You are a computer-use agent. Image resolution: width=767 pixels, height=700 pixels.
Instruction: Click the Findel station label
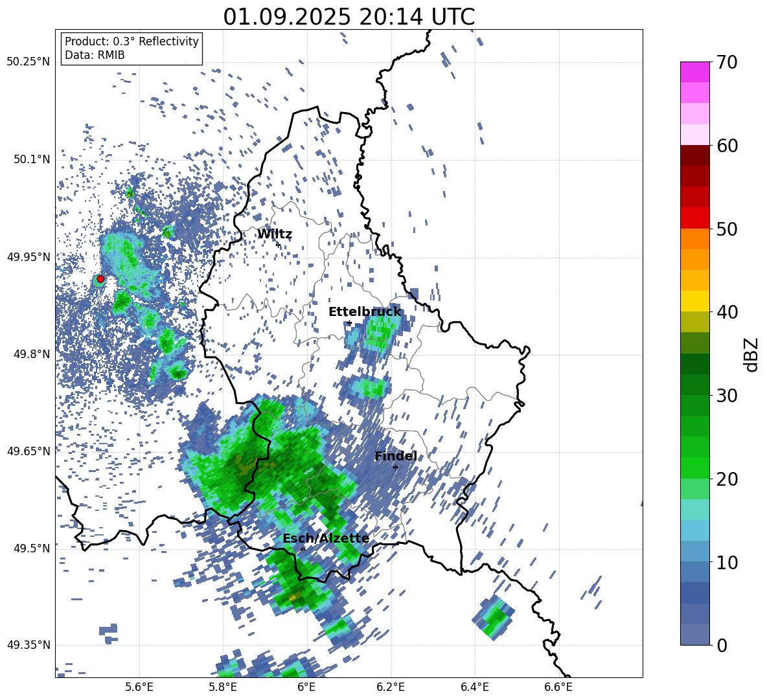pyautogui.click(x=396, y=456)
